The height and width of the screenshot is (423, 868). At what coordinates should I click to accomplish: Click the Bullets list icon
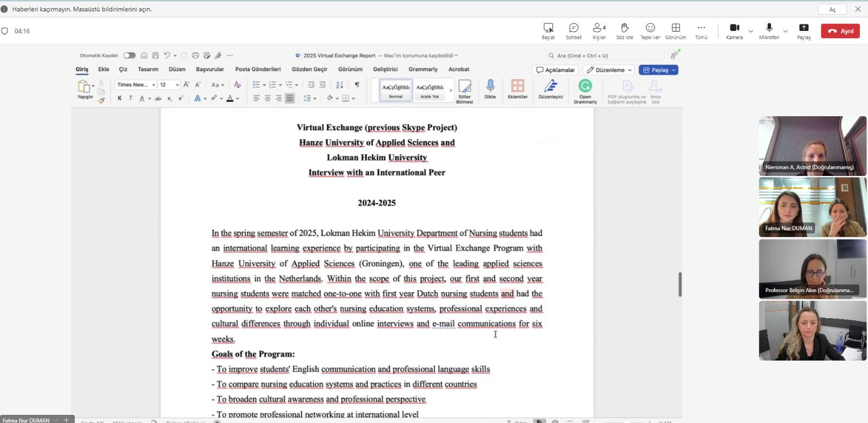coord(257,85)
